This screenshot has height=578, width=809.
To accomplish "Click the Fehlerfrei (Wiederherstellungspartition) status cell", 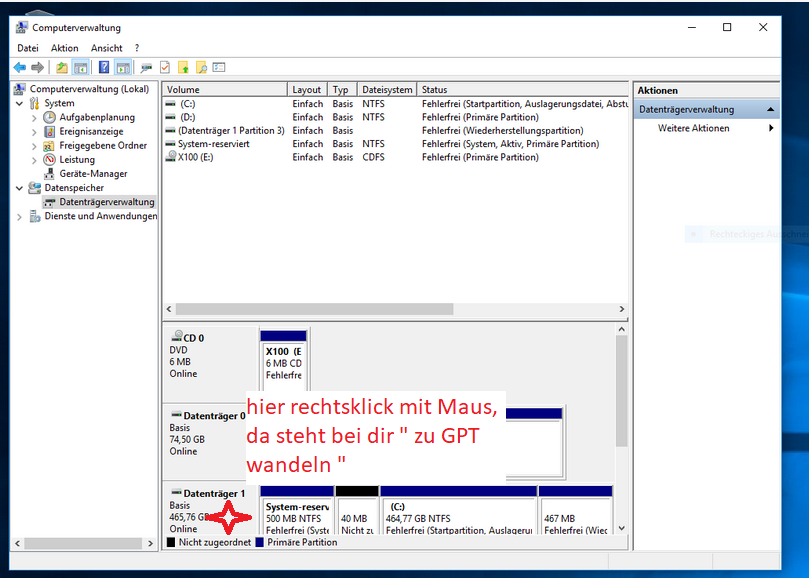I will click(503, 131).
